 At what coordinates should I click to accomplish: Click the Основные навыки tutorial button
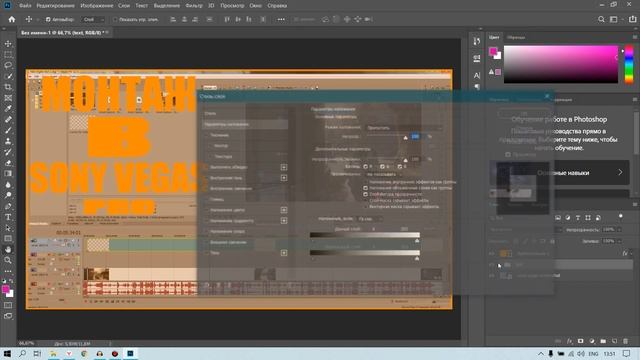[559, 173]
